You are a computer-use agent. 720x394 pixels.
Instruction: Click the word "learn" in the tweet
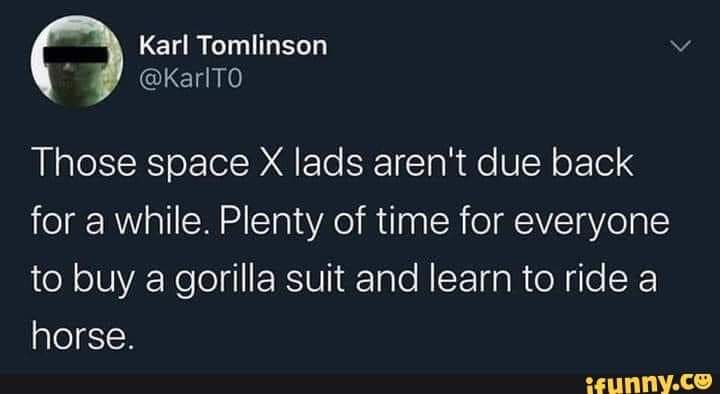(469, 281)
